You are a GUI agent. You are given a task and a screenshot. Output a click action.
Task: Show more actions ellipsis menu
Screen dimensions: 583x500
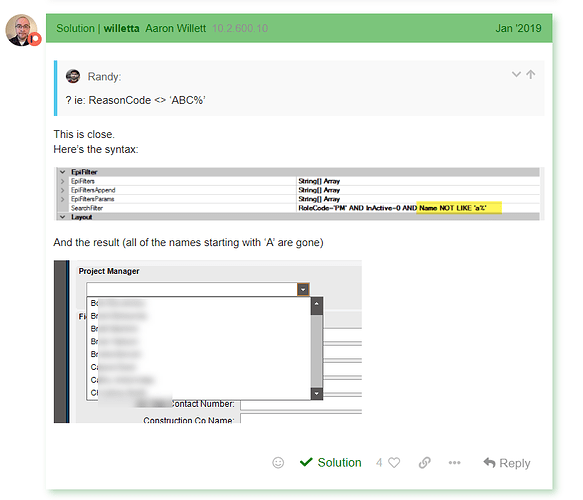(454, 462)
